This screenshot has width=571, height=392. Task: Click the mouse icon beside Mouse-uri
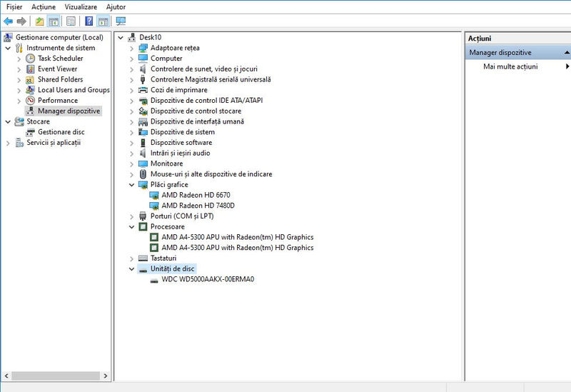(143, 174)
